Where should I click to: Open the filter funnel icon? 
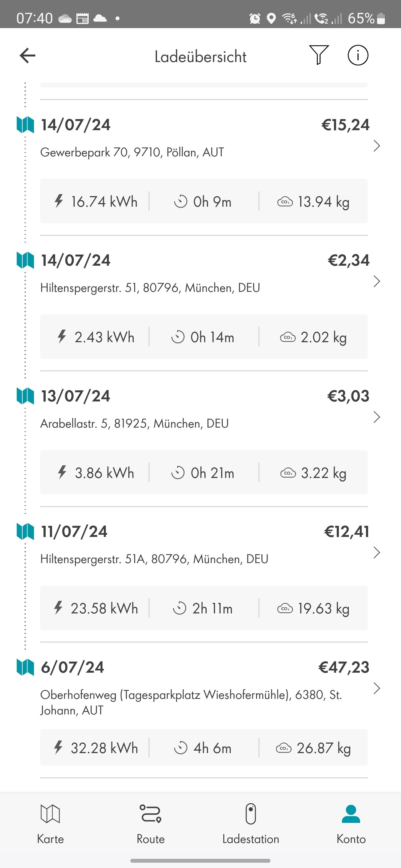tap(318, 55)
